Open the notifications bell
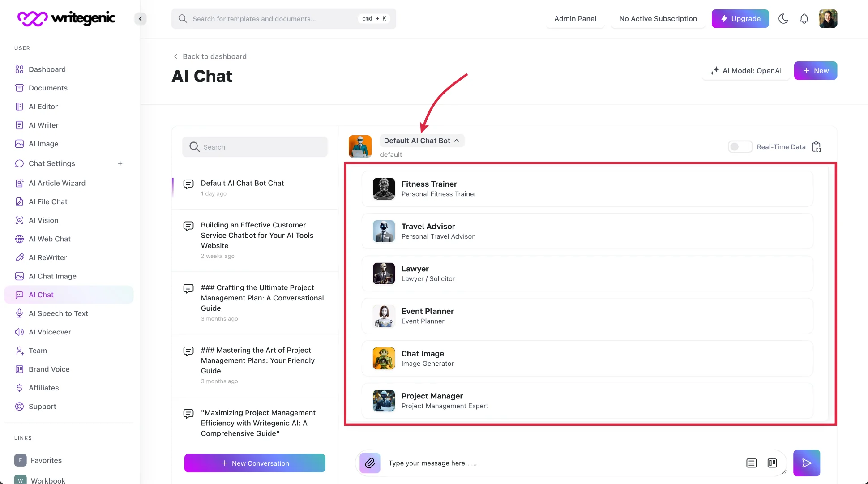The width and height of the screenshot is (868, 484). tap(804, 19)
